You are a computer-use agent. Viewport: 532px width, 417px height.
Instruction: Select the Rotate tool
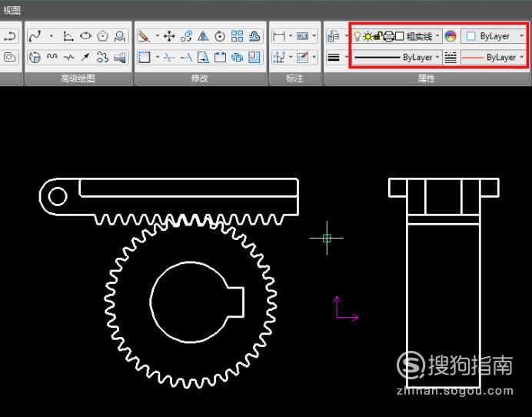click(x=220, y=35)
